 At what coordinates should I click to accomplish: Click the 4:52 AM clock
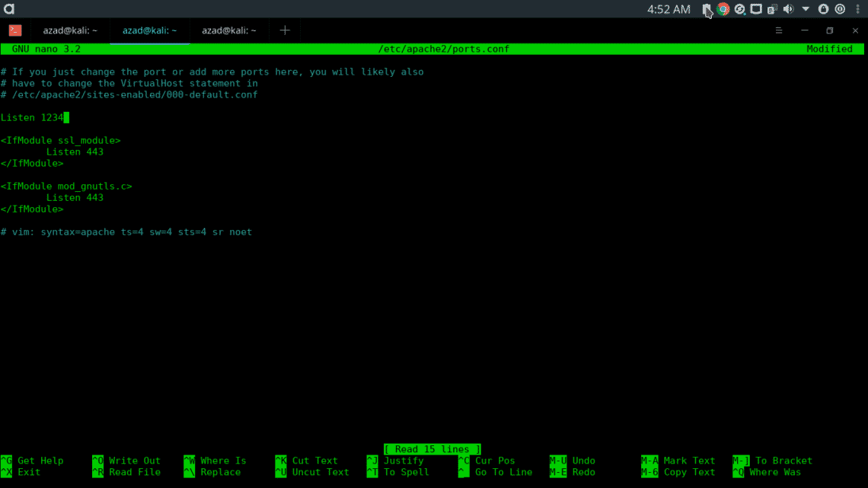(669, 9)
